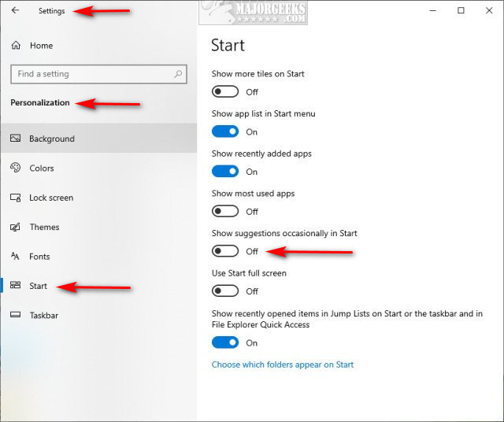
Task: Enable Use Start full screen toggle
Action: (x=225, y=291)
